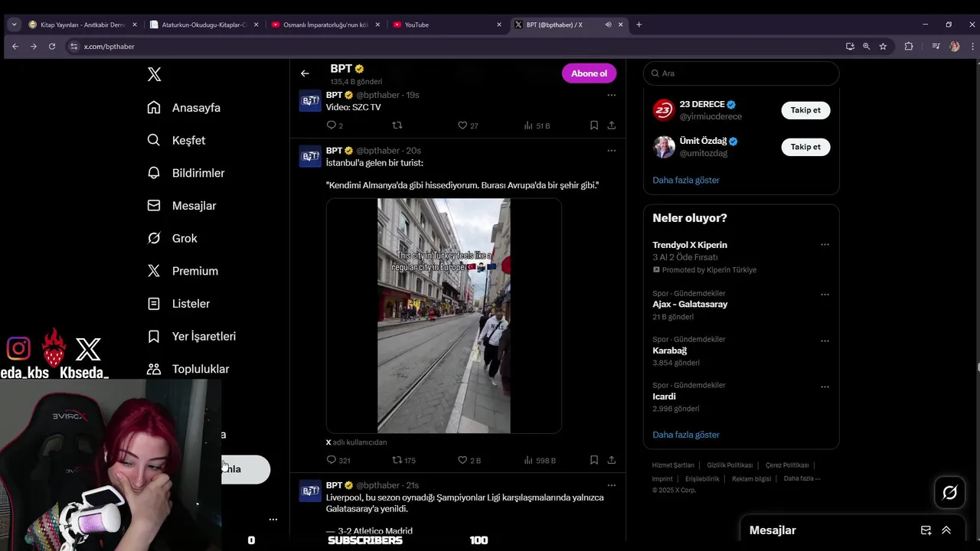Click Daha fazla göster under trends
This screenshot has height=551, width=980.
(686, 435)
